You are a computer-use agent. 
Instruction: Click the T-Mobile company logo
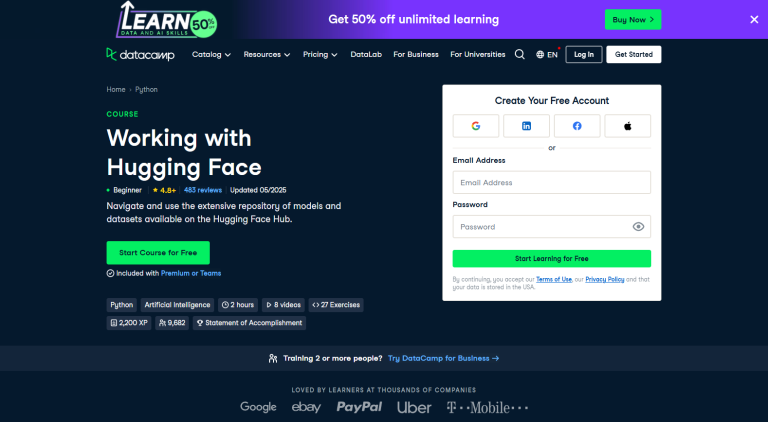point(487,407)
